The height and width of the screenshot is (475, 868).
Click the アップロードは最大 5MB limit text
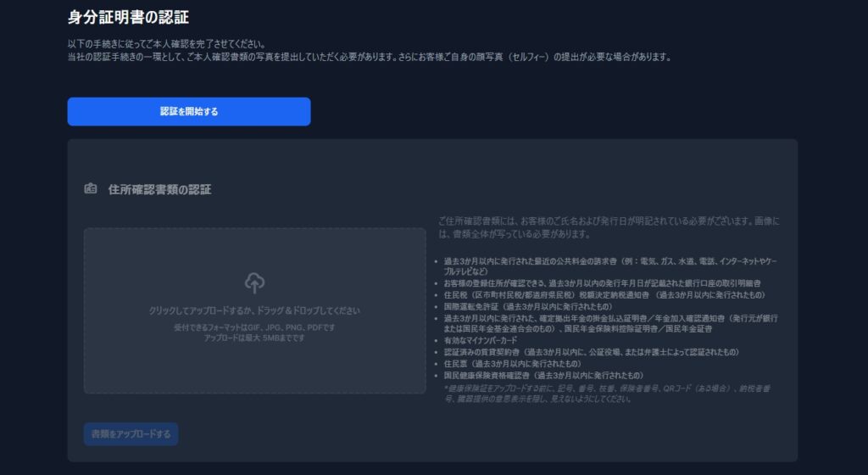point(254,338)
